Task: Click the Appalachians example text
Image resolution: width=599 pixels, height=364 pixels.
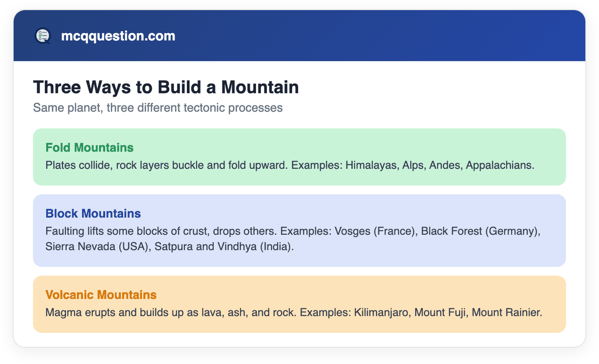Action: 500,165
